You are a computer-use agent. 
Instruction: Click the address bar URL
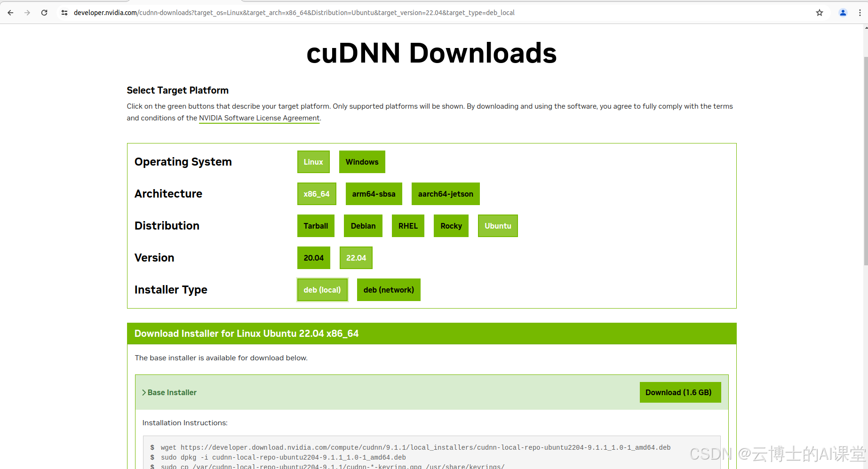294,13
